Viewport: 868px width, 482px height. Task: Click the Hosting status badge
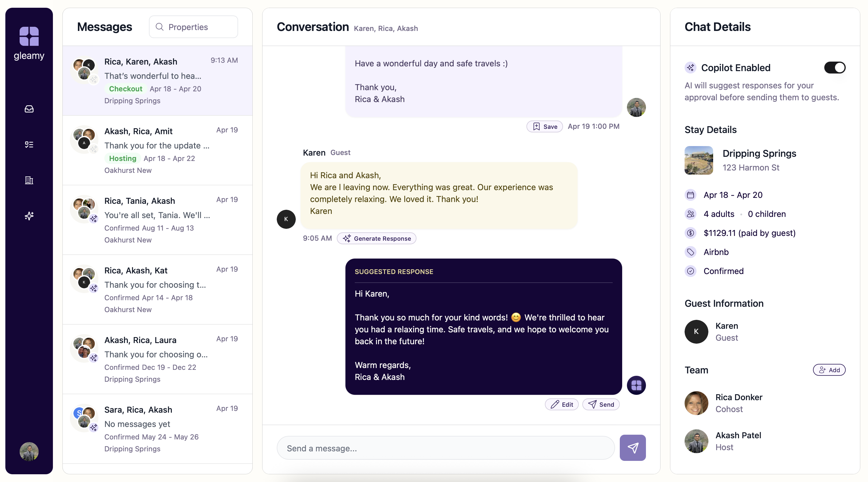122,158
